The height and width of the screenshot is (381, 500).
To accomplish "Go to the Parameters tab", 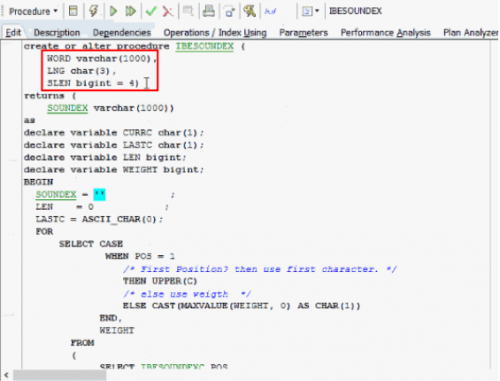I will (x=303, y=33).
